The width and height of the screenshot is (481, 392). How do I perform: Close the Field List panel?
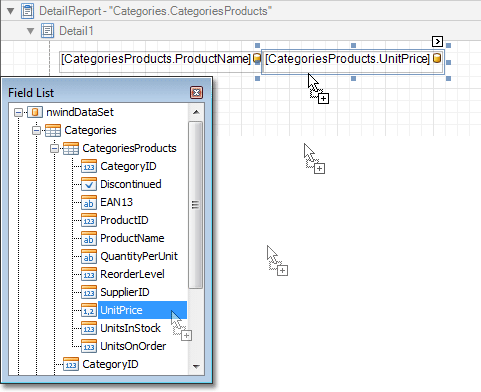pos(196,92)
